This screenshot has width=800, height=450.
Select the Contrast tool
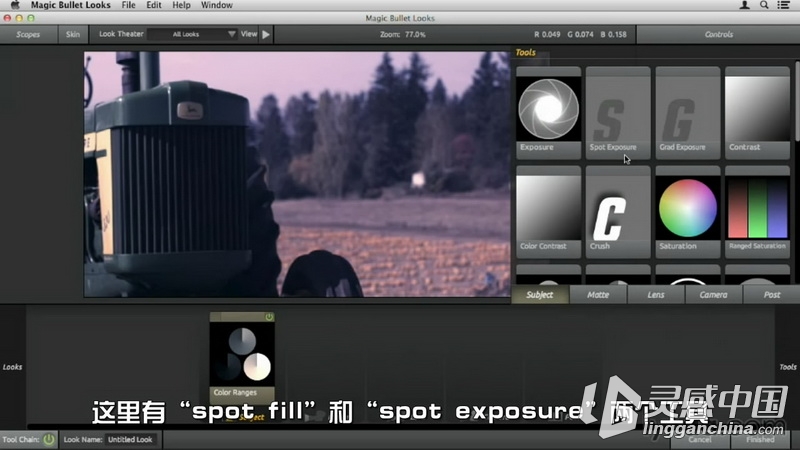[757, 112]
